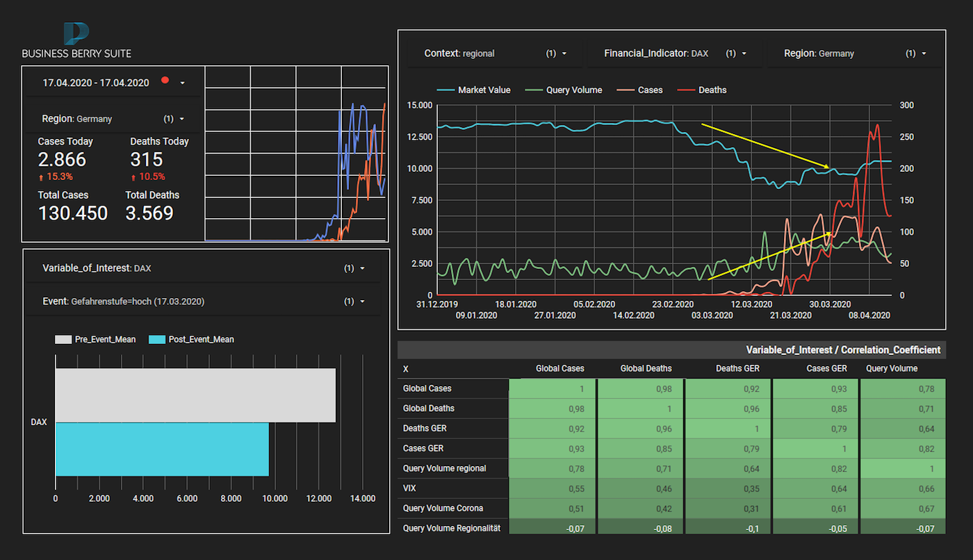
Task: Click the Post_Event_Mean legend swatch
Action: pos(157,340)
